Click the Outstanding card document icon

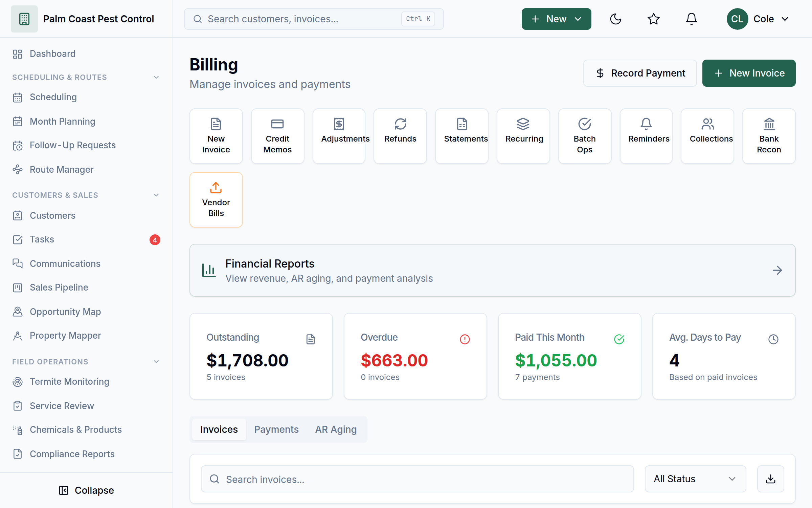pos(311,339)
